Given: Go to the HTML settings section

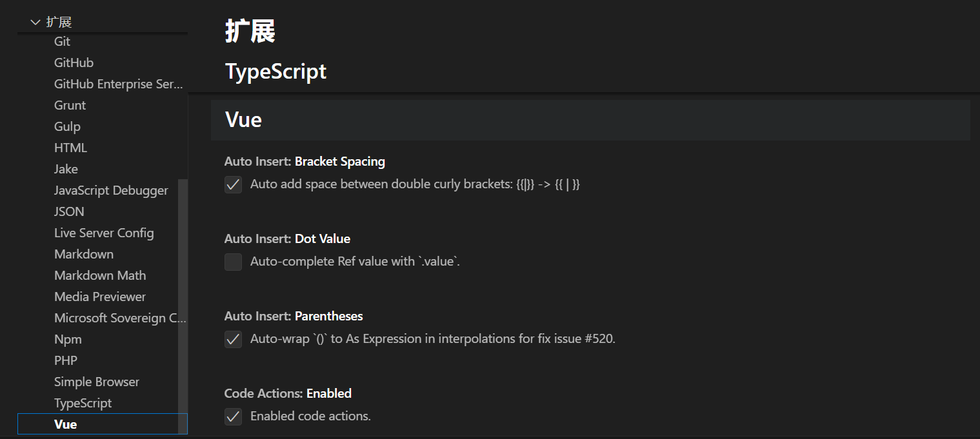Looking at the screenshot, I should click(70, 148).
